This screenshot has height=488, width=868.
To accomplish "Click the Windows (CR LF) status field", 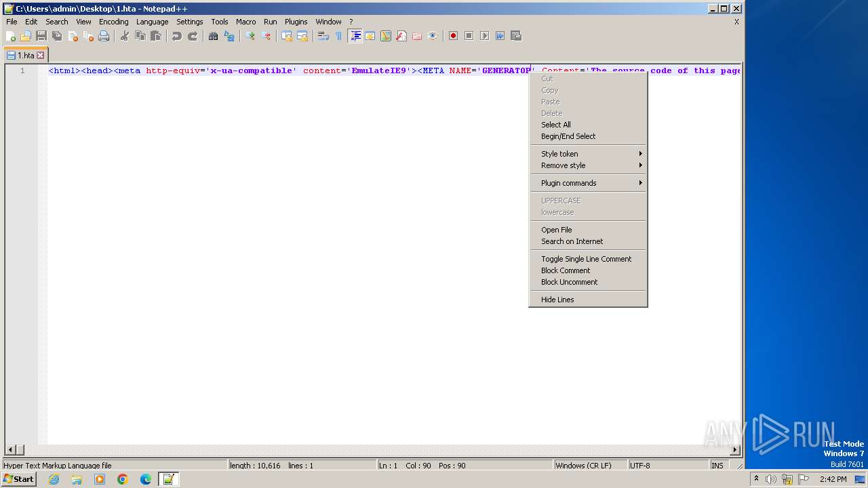I will [x=590, y=466].
